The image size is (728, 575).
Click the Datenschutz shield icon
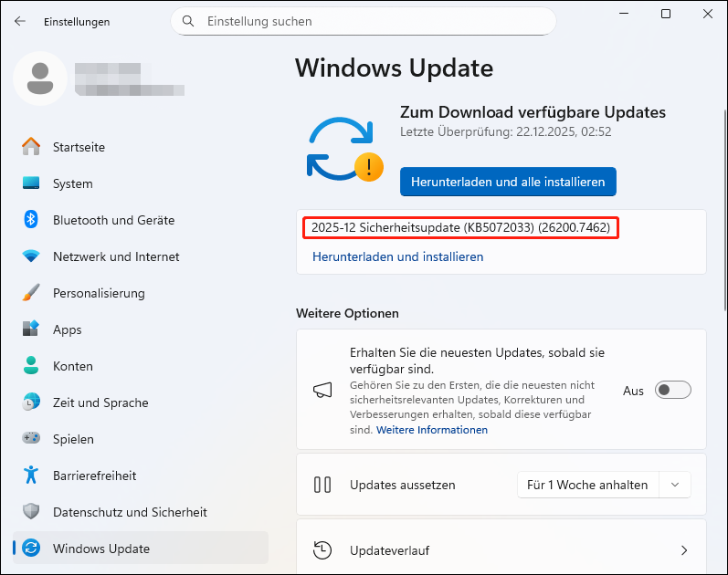31,511
